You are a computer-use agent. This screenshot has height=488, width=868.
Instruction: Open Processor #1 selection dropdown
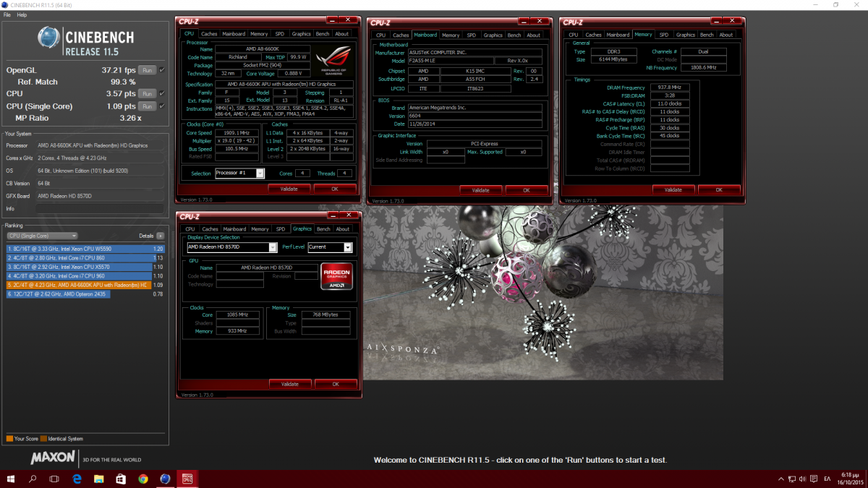(x=241, y=174)
